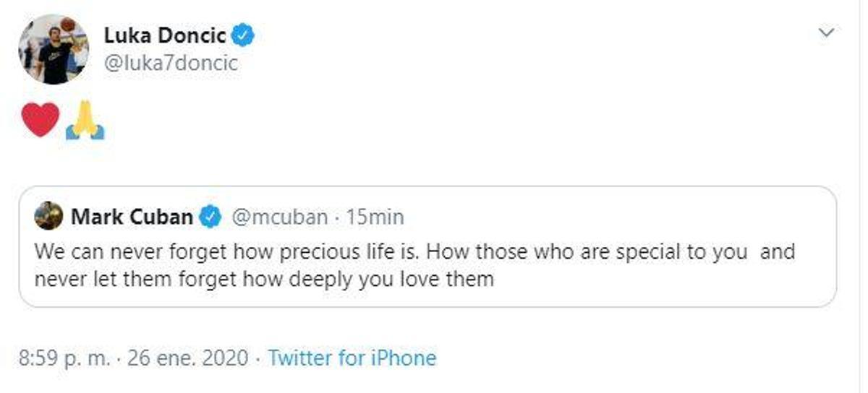Click Luka Doncic's profile picture
This screenshot has height=393, width=868.
[x=54, y=49]
